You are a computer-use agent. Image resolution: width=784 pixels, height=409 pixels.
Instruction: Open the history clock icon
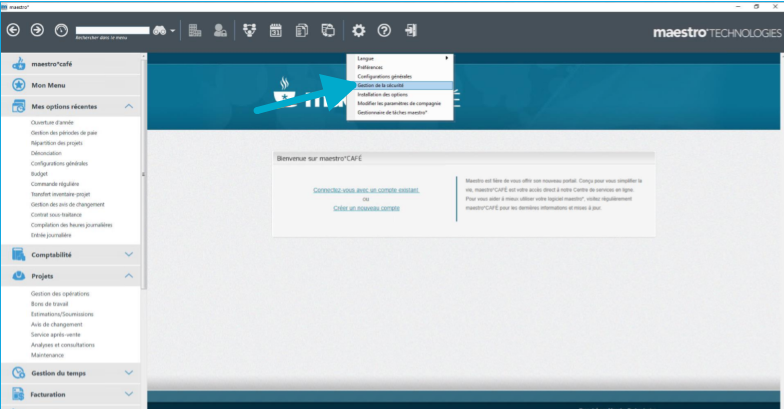[61, 30]
